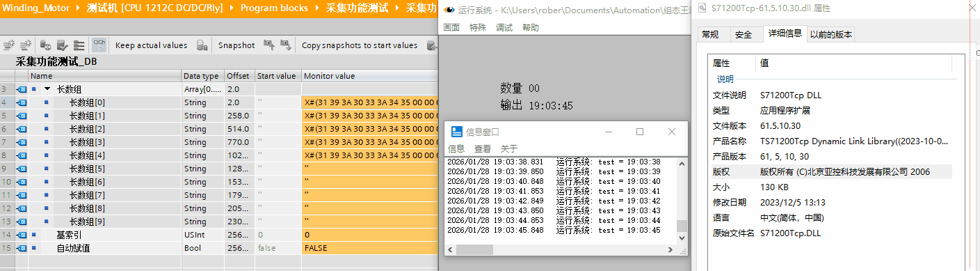This screenshot has width=980, height=271.
Task: Switch to 以前的版本 tab
Action: point(831,34)
